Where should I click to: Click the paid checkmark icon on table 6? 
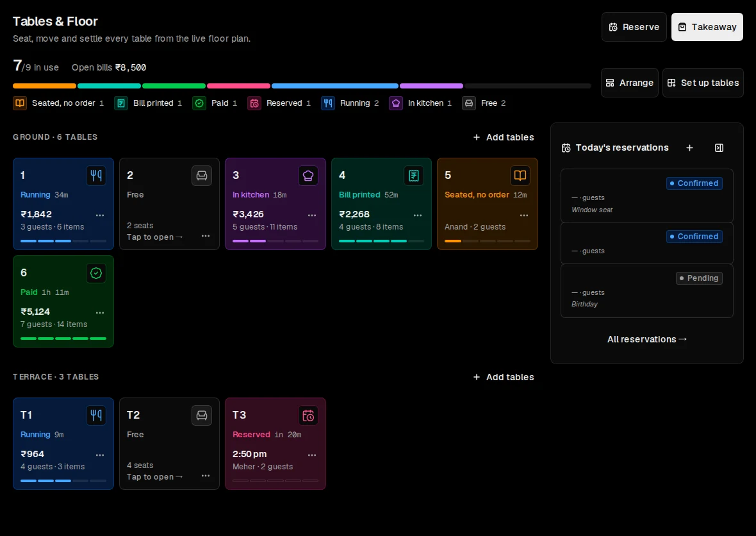point(96,273)
